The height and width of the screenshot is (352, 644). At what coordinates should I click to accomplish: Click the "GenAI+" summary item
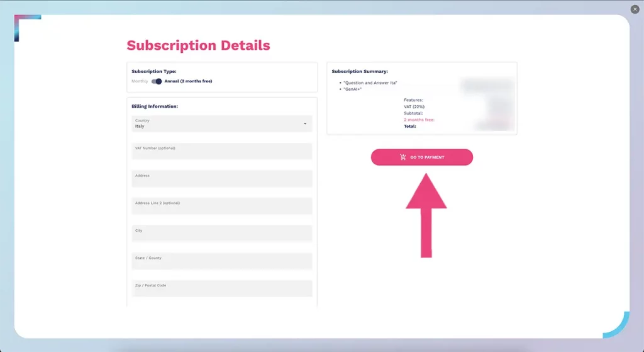(352, 89)
